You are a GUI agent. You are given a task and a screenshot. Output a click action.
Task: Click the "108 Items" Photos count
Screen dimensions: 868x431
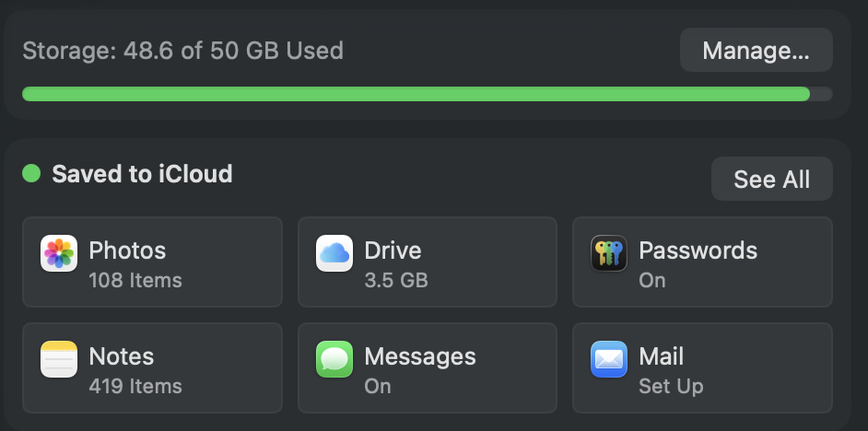[x=135, y=280]
